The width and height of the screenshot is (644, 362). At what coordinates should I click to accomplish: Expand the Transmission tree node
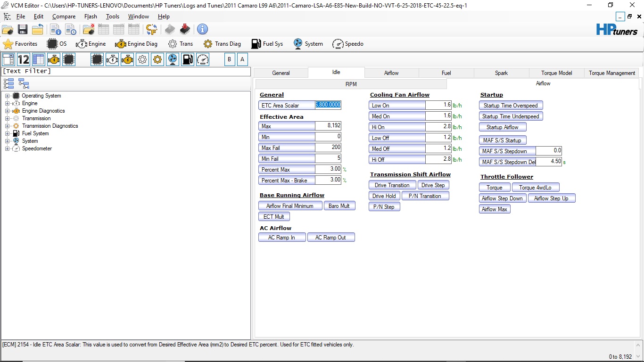click(8, 118)
